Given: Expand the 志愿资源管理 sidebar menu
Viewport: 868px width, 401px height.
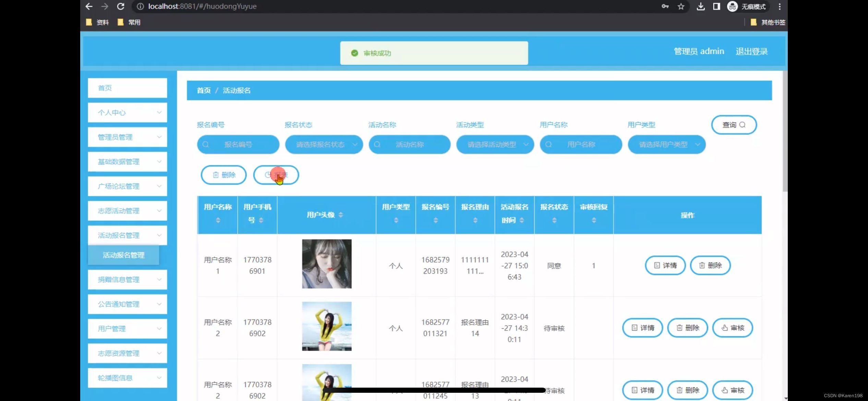Looking at the screenshot, I should pos(128,353).
